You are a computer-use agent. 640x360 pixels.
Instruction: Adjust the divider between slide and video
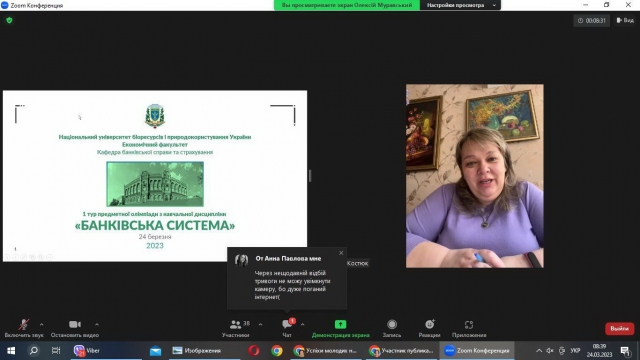[310, 176]
